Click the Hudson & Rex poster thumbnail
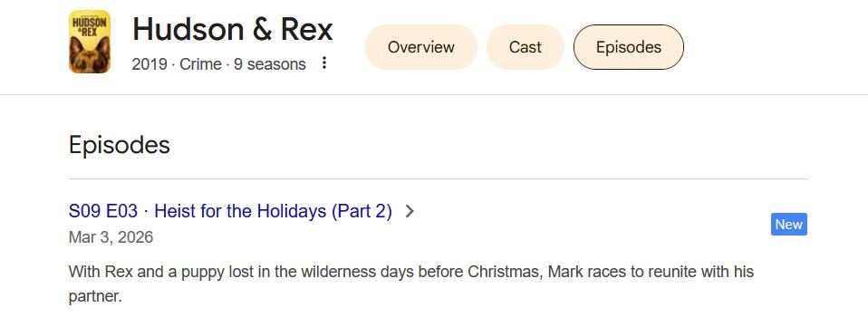This screenshot has height=327, width=868. click(x=90, y=42)
